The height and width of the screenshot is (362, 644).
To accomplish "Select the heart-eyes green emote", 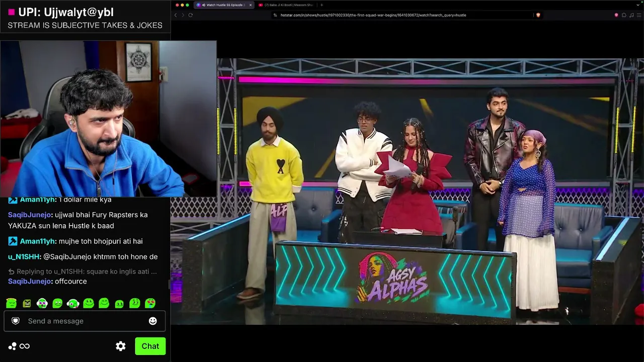I will click(x=150, y=303).
